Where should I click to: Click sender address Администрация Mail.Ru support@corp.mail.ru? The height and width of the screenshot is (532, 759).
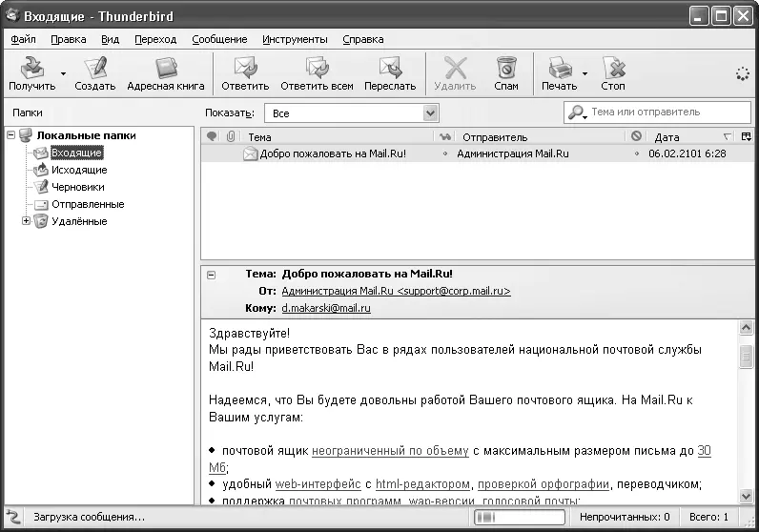[396, 291]
